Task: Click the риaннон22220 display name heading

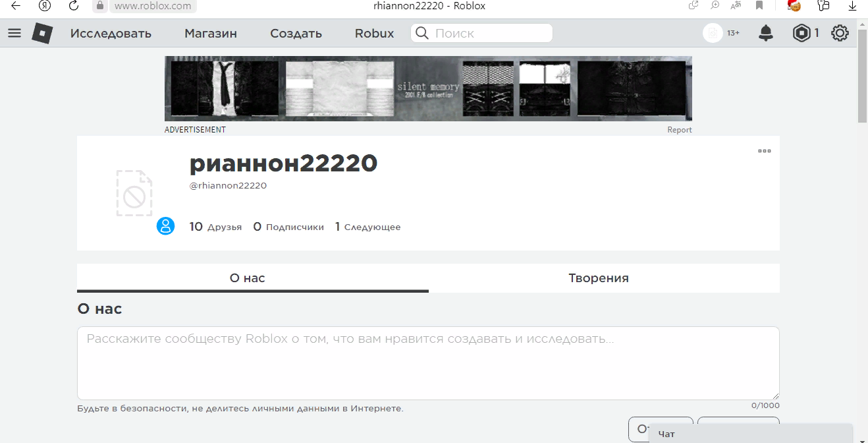Action: 283,163
